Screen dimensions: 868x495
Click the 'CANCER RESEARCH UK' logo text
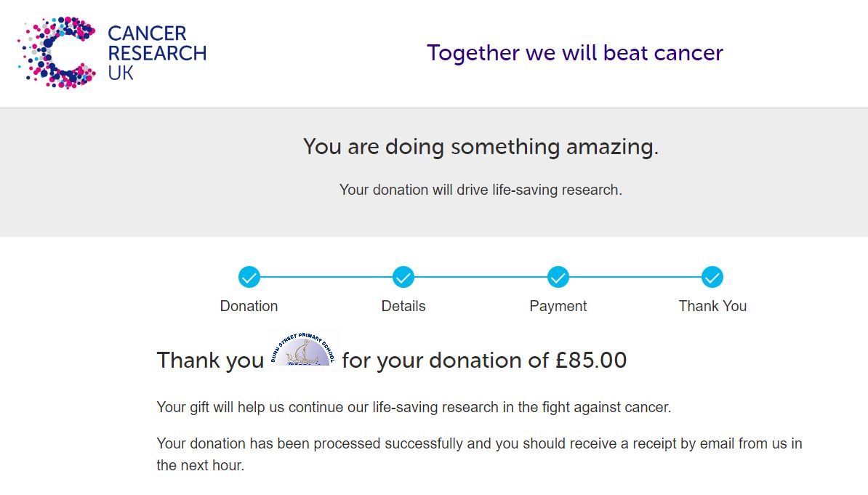[x=157, y=53]
